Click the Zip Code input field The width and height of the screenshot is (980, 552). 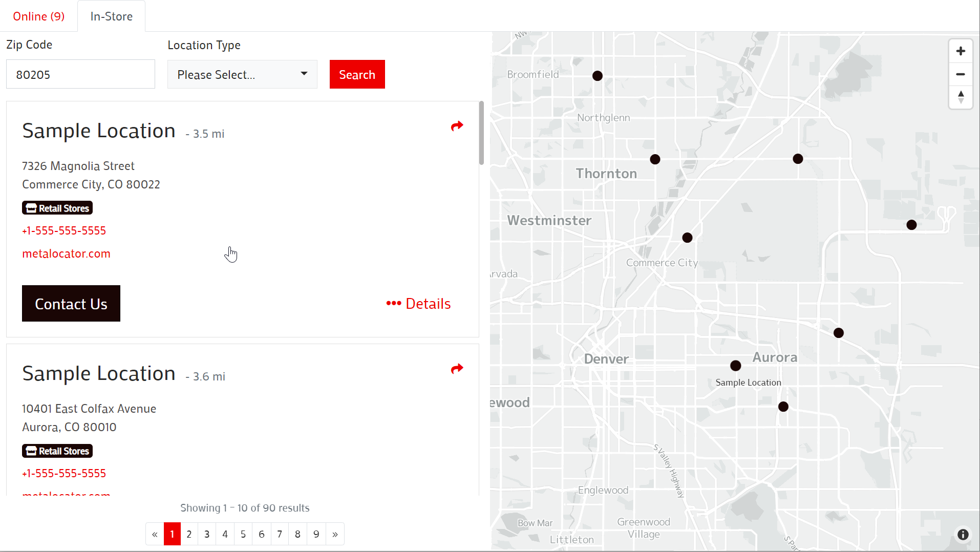click(x=80, y=74)
